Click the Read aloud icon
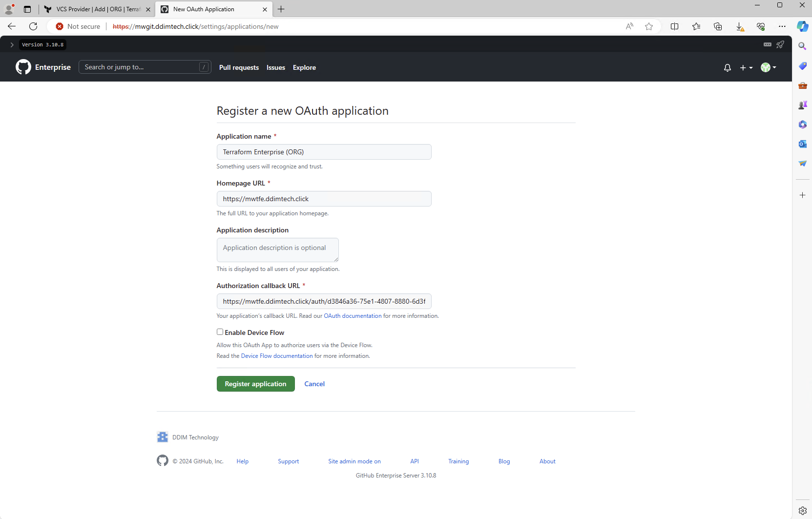The image size is (812, 519). pos(629,26)
